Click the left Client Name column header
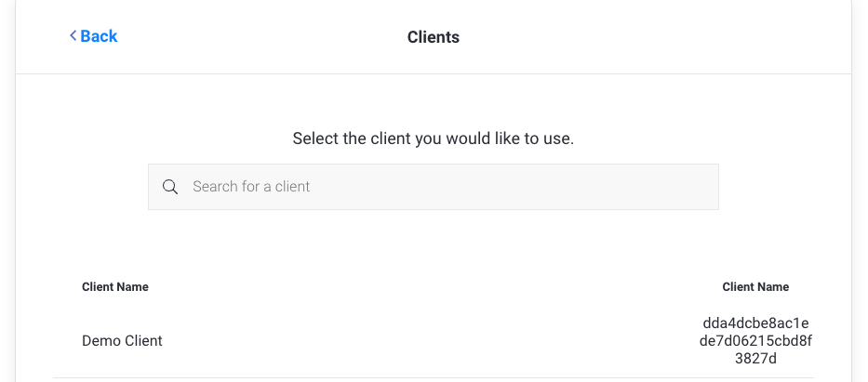The image size is (868, 382). pyautogui.click(x=115, y=287)
